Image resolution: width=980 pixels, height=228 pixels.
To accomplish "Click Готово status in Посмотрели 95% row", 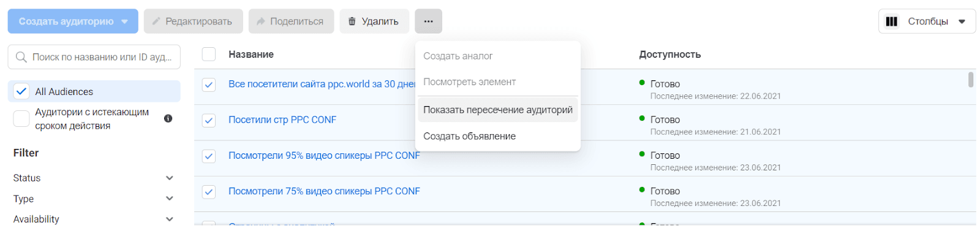I will coord(665,155).
